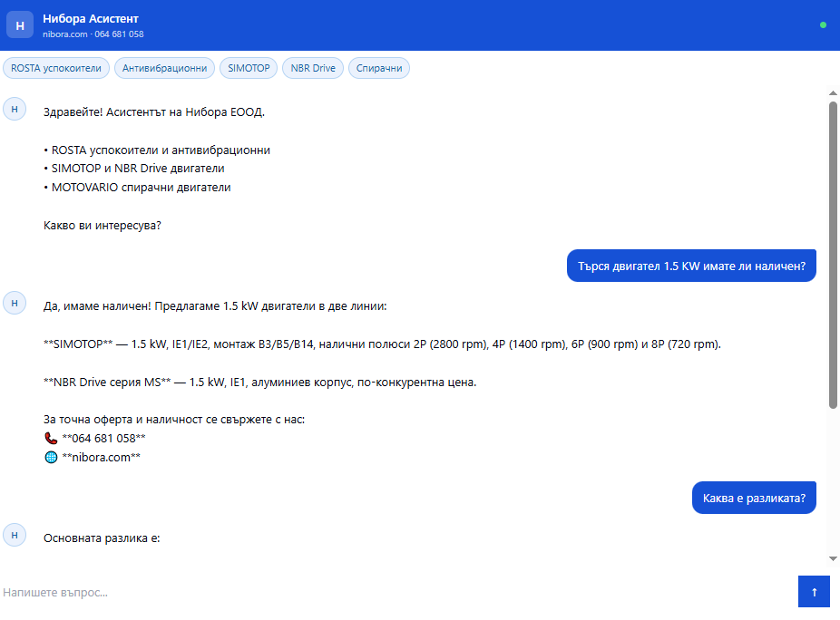840x620 pixels.
Task: Click bullet MOTOVARIO спирачни двигатели
Action: point(137,188)
